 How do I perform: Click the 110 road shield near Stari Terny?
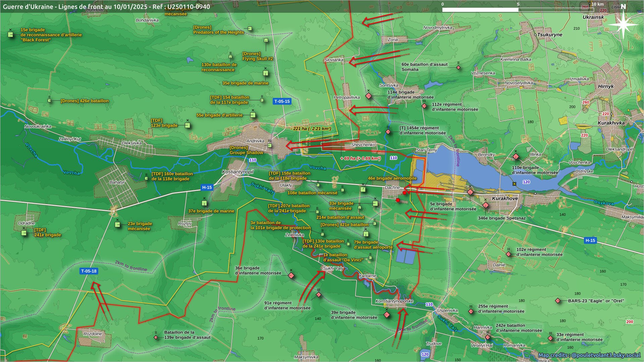393,158
